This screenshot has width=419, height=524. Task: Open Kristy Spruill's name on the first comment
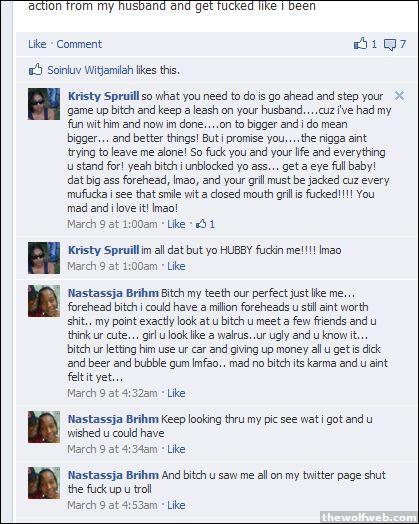click(103, 96)
